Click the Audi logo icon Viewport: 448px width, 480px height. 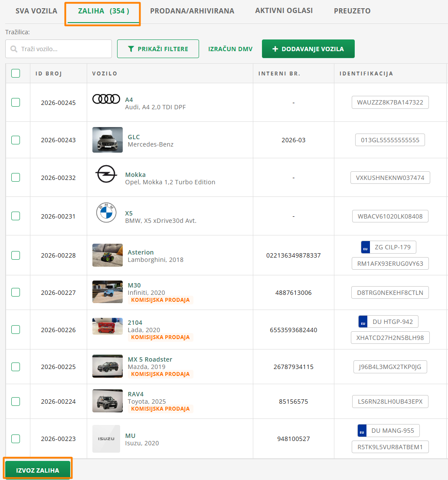pyautogui.click(x=106, y=99)
